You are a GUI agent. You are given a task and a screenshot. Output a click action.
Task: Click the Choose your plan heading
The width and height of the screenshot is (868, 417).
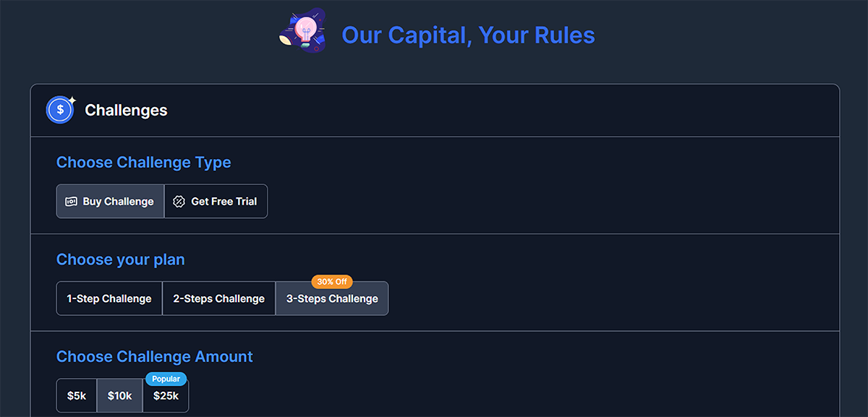pos(121,259)
